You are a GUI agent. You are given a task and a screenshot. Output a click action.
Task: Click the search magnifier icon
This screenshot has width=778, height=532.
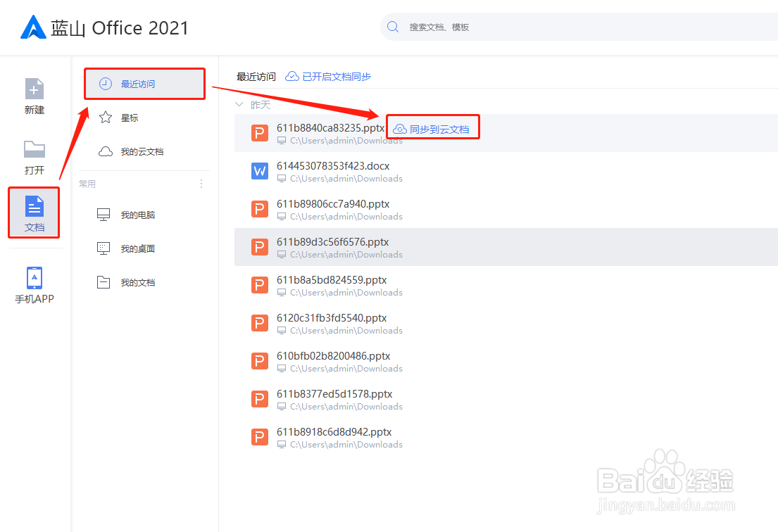(392, 27)
